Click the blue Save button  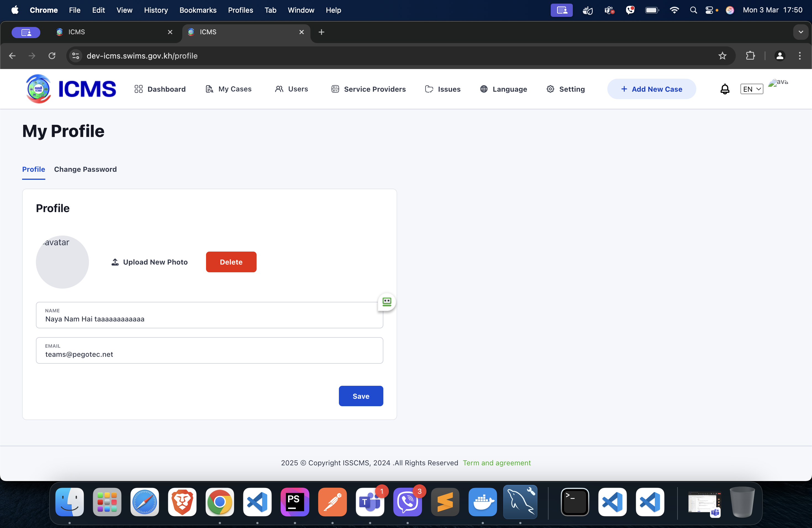pyautogui.click(x=361, y=396)
